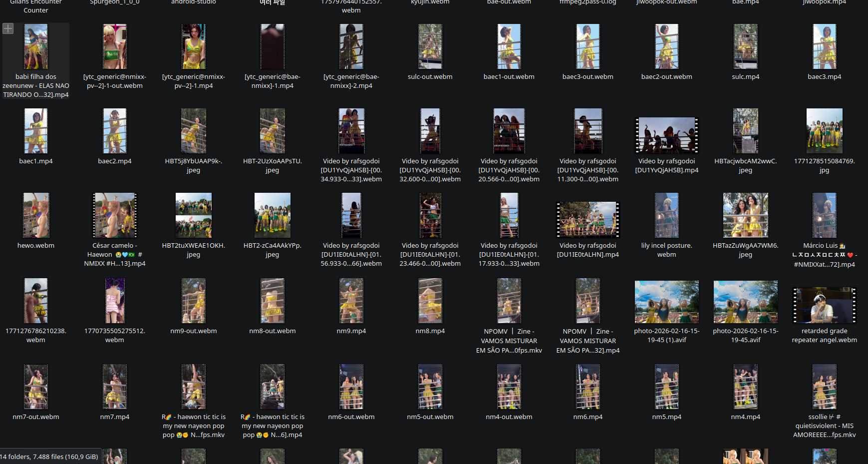This screenshot has width=868, height=464.
Task: Click the baec1-out.webm file name
Action: 509,77
